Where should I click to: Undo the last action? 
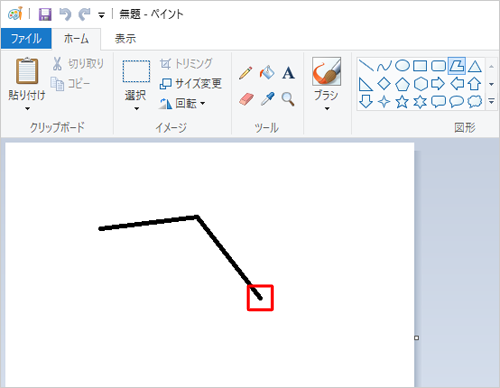click(65, 14)
